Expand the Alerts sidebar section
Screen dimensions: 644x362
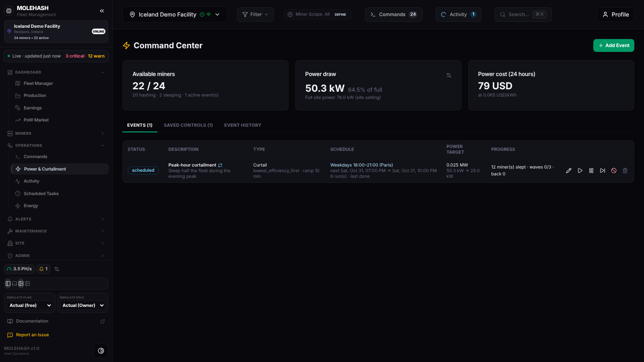56,219
